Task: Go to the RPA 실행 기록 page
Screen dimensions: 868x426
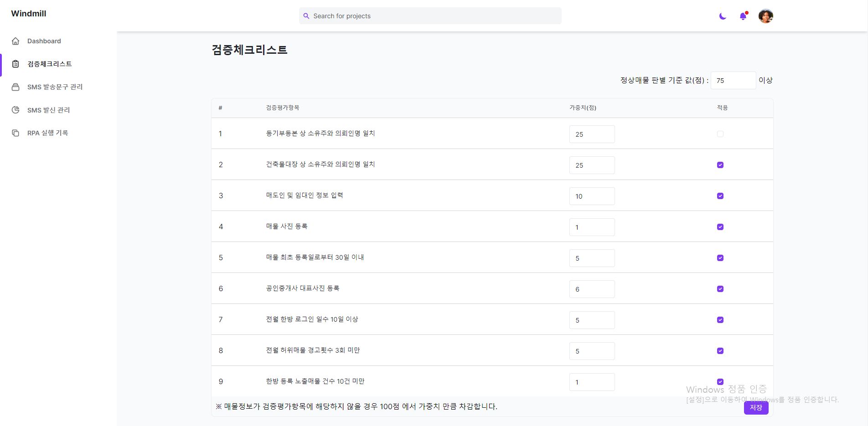Action: (x=47, y=133)
